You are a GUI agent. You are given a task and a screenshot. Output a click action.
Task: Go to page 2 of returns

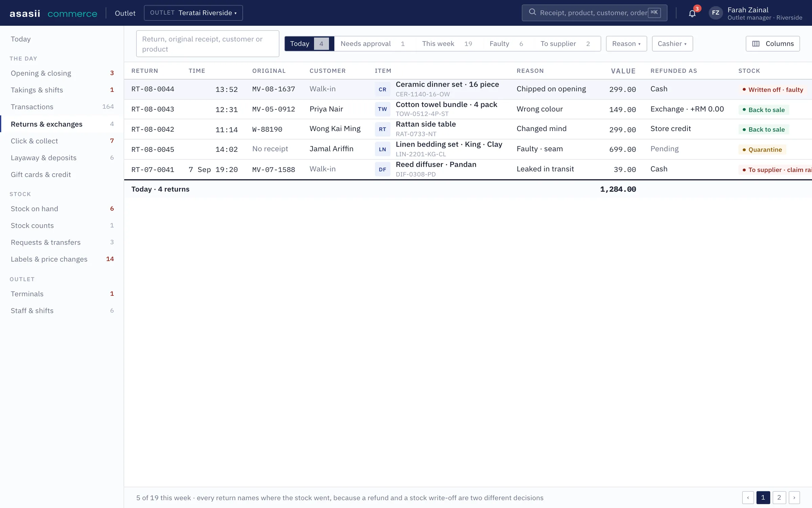[x=779, y=498]
